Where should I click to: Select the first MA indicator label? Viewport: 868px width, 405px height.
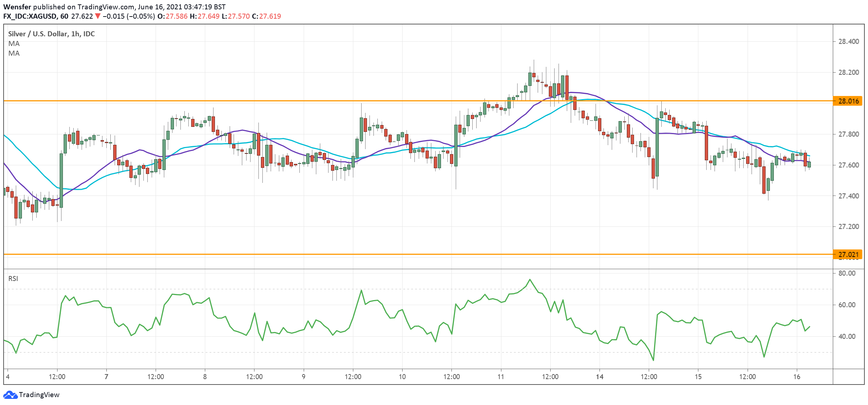click(x=14, y=43)
